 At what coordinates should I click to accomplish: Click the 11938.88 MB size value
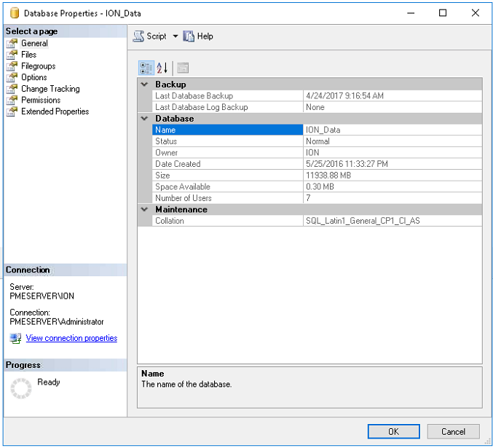click(328, 175)
